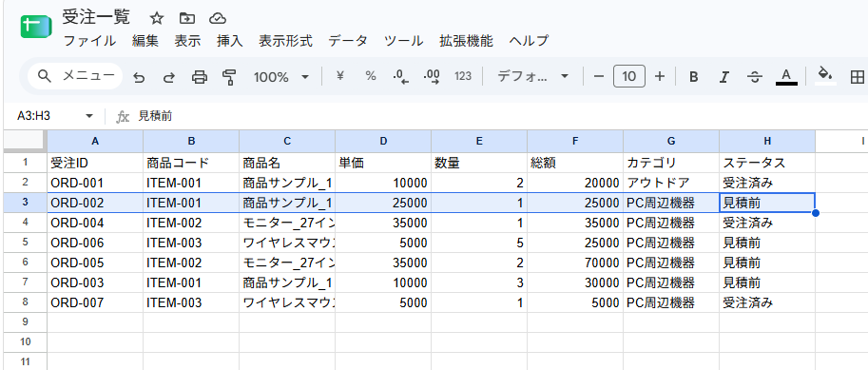The image size is (868, 370).
Task: Open the 編集 menu
Action: point(145,41)
